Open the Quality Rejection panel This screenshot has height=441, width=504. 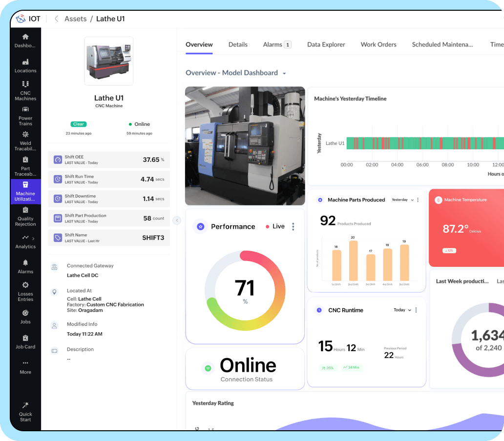click(25, 218)
